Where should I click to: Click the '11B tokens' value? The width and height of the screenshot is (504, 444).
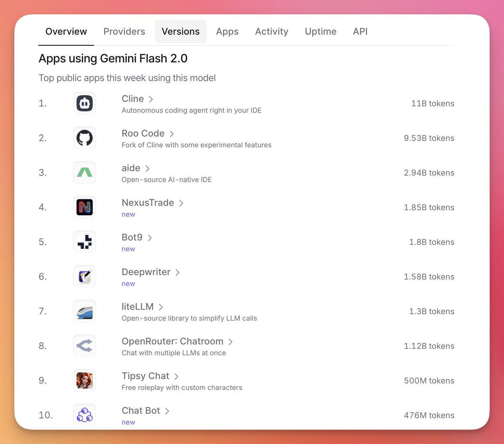click(433, 103)
